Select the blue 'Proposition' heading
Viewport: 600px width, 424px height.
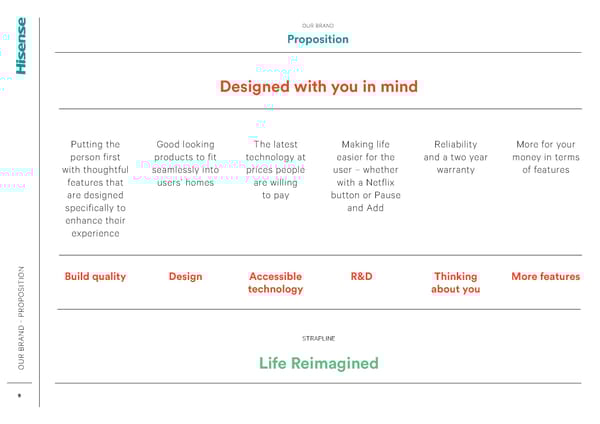pos(318,40)
